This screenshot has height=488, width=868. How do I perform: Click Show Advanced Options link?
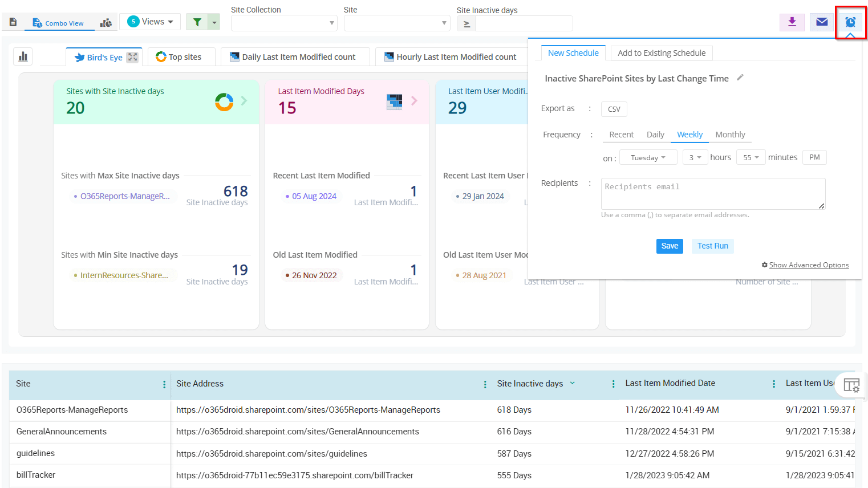(809, 265)
